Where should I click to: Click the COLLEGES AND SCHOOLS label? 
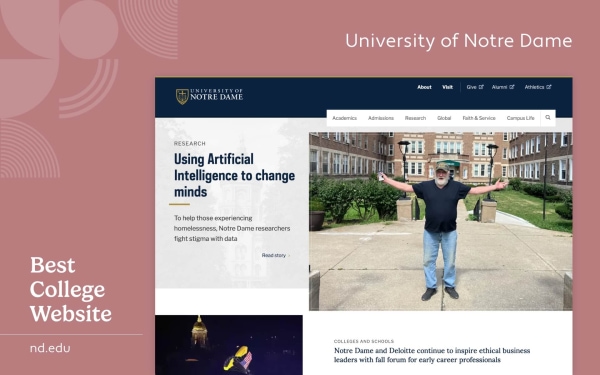364,341
